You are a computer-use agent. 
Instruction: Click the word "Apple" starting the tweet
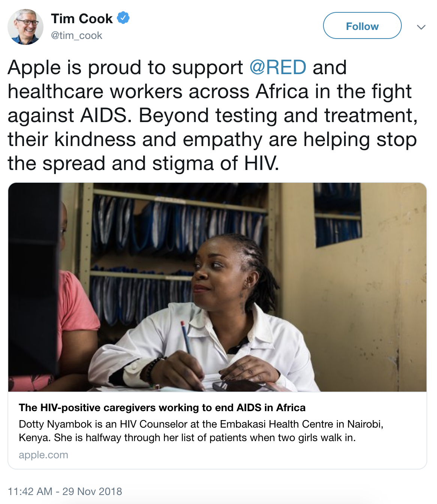(34, 68)
